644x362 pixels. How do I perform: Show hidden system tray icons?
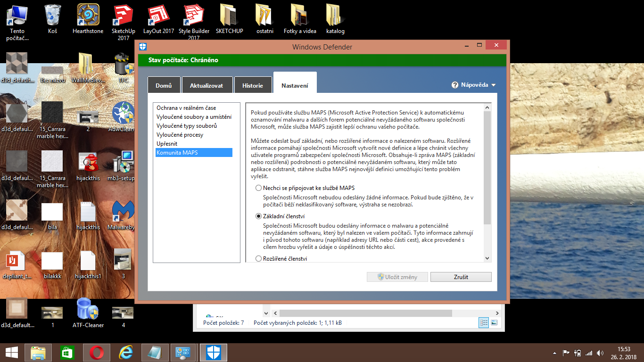tap(555, 353)
